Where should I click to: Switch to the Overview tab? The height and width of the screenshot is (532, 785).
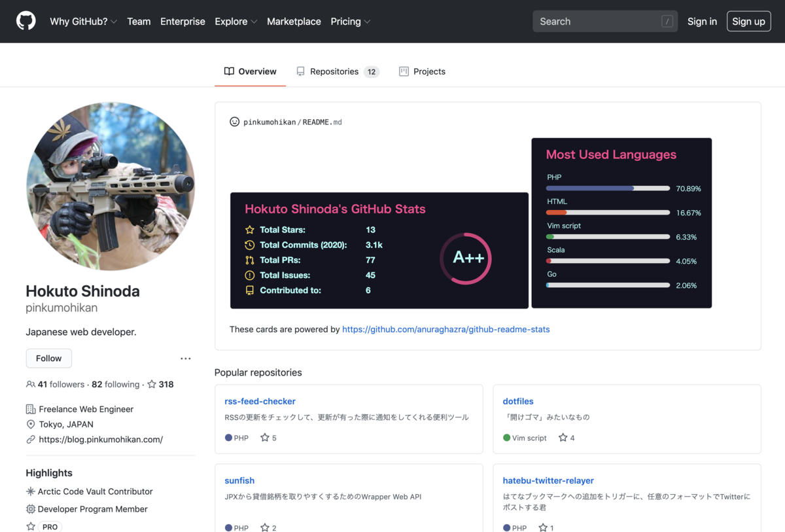coord(251,71)
